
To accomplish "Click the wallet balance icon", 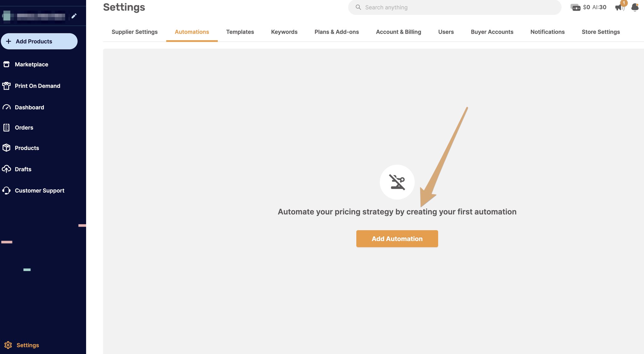I will (x=575, y=7).
